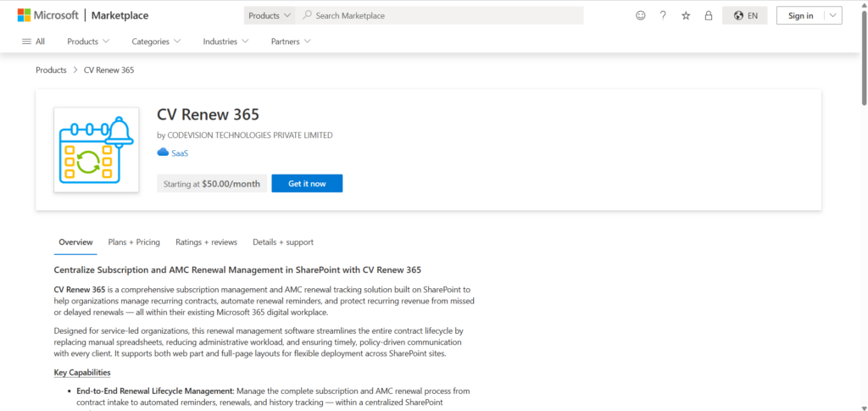Click the Sign in button

800,15
